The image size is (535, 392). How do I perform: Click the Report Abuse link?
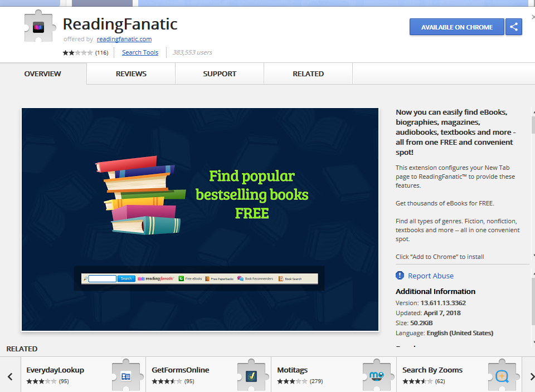431,276
